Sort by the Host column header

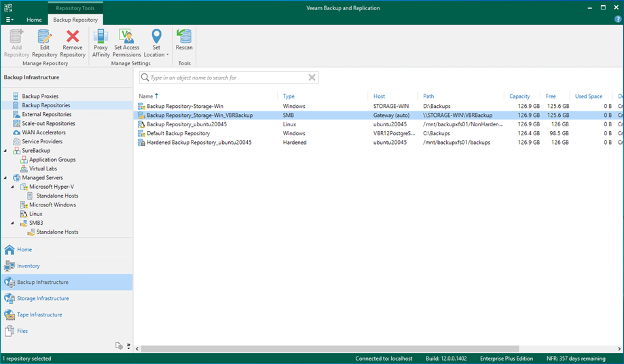pyautogui.click(x=379, y=96)
